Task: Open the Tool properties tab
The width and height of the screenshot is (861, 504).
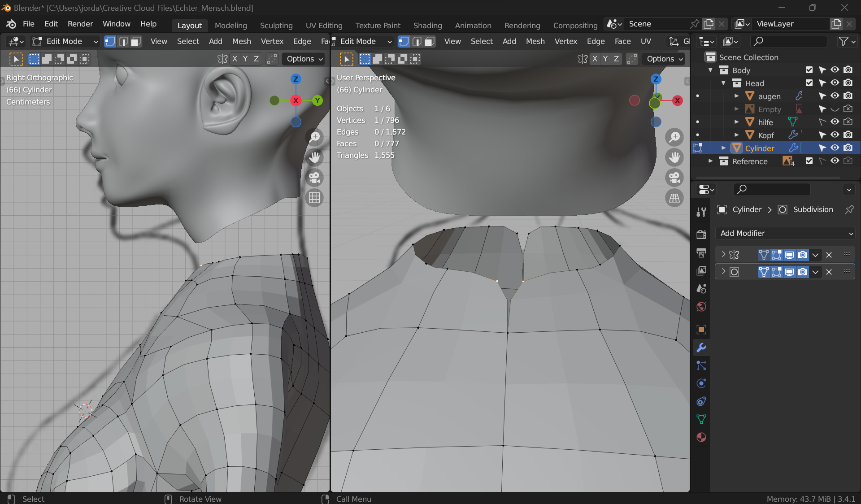Action: pyautogui.click(x=701, y=212)
